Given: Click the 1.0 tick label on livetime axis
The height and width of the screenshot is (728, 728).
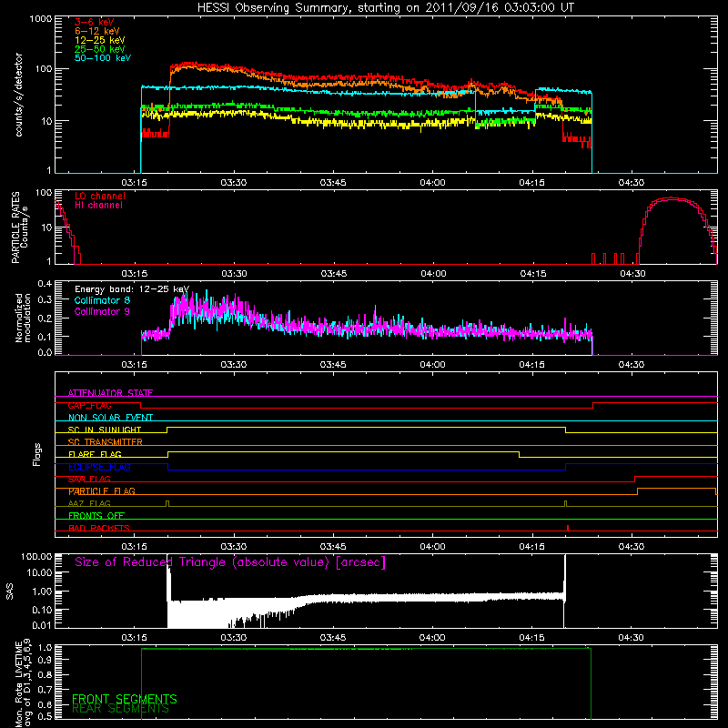Looking at the screenshot, I should point(46,647).
